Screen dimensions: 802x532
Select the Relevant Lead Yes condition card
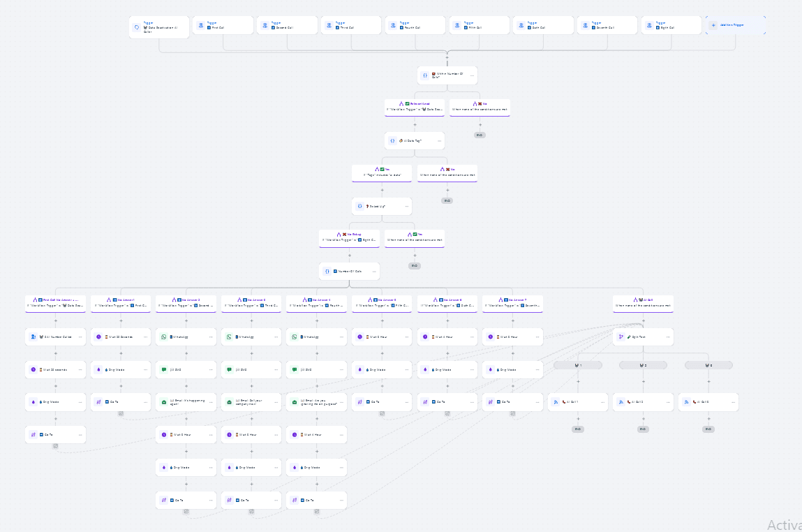414,108
